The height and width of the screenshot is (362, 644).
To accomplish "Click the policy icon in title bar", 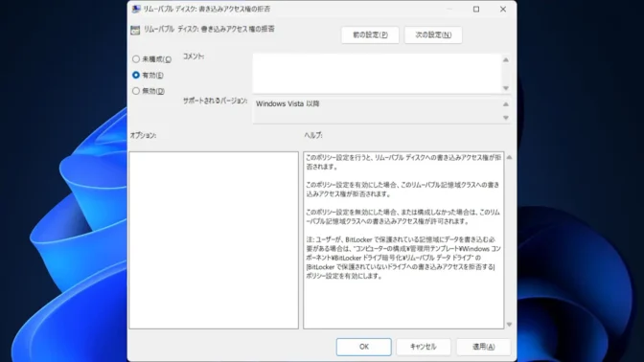I will click(x=136, y=9).
